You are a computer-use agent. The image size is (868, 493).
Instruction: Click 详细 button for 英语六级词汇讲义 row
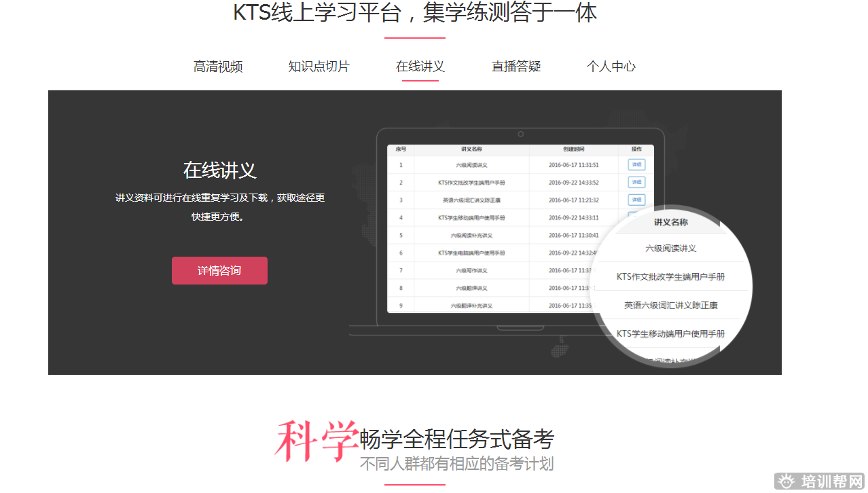[x=636, y=200]
